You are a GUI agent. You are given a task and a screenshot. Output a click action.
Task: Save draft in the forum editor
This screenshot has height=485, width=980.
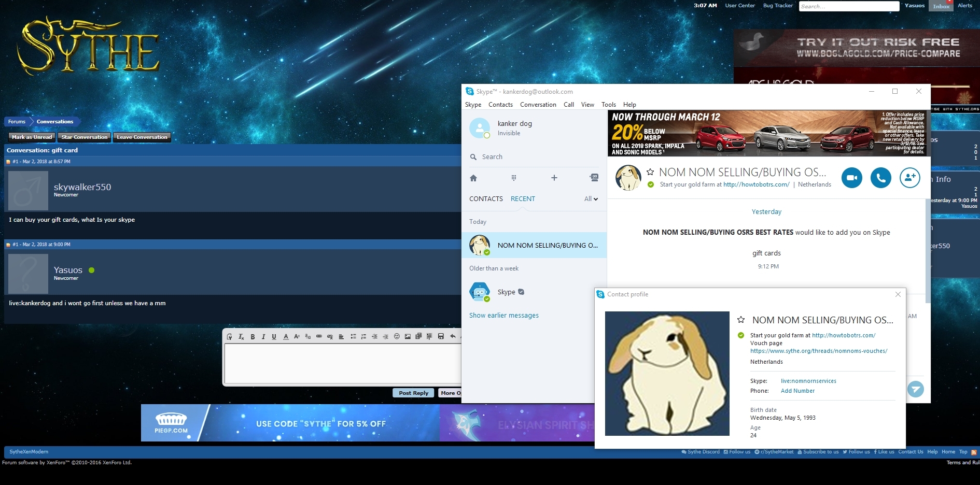[441, 337]
